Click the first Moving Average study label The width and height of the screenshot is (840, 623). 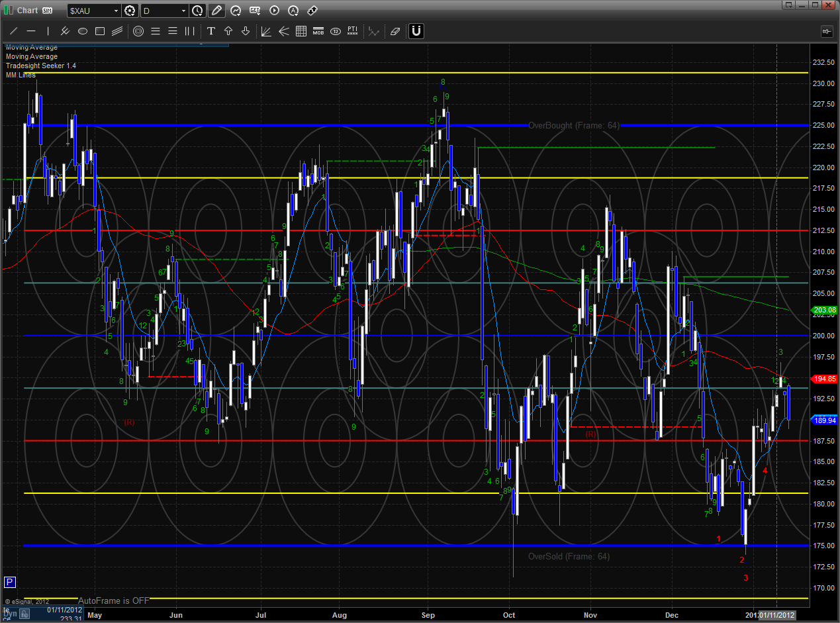pyautogui.click(x=32, y=48)
